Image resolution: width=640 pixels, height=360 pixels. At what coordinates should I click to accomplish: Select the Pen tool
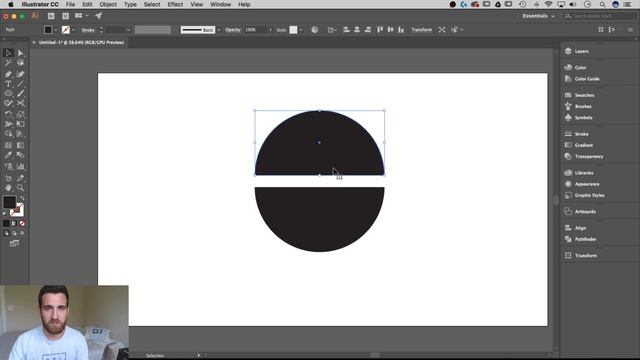tap(8, 74)
